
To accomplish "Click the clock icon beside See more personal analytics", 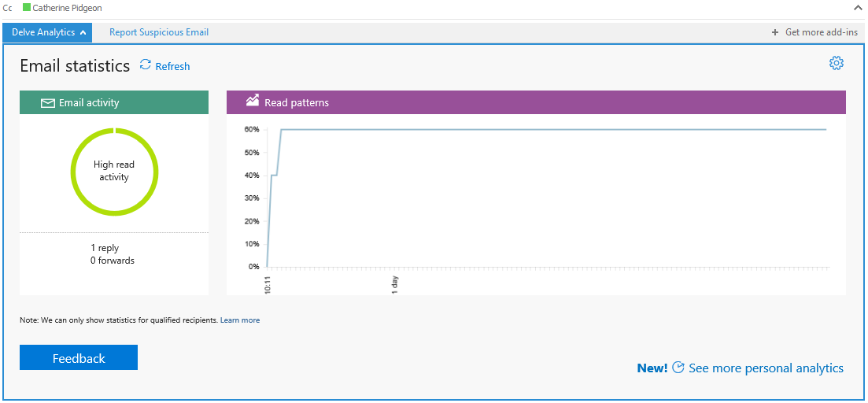I will (678, 368).
